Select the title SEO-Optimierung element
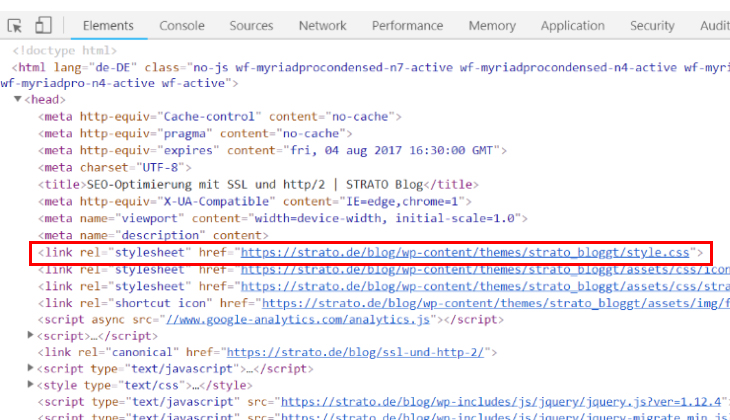 tap(258, 184)
